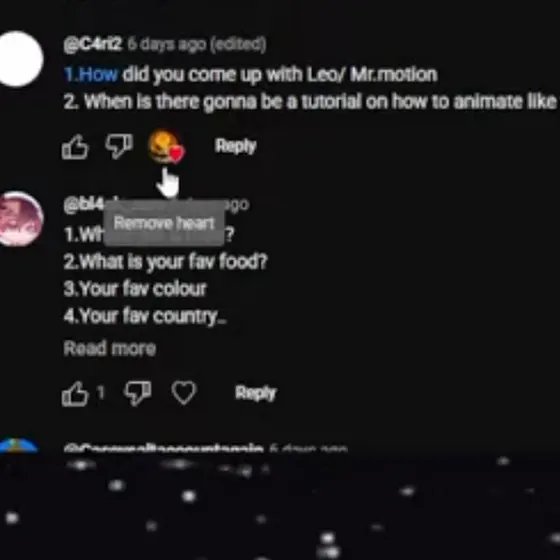Screen dimensions: 560x560
Task: Dislike the 'fav food' comment
Action: tap(138, 393)
